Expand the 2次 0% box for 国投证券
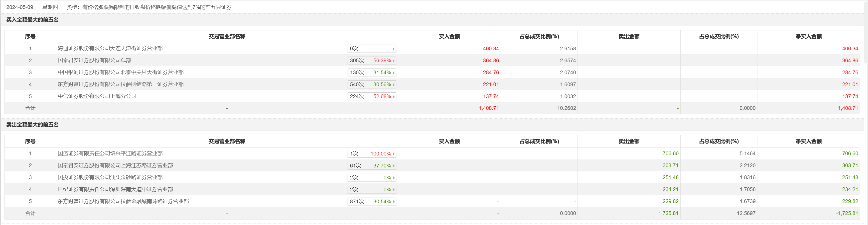 pos(372,178)
